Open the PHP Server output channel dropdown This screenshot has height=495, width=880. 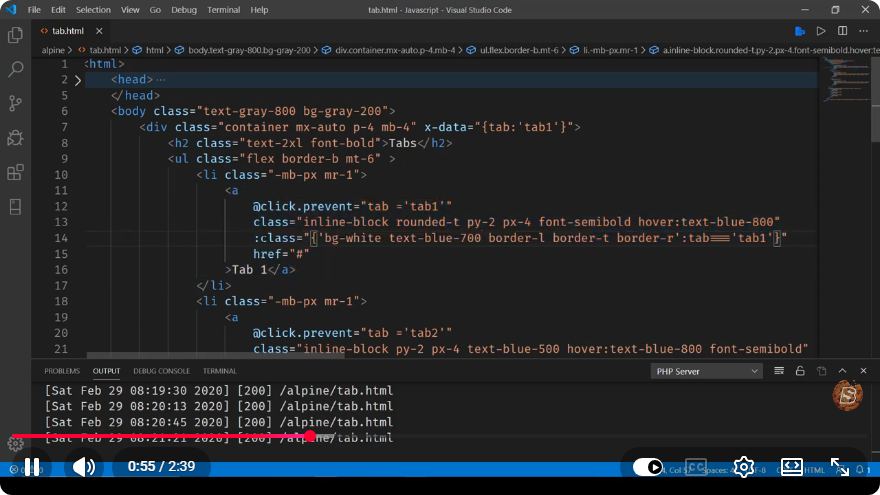[x=707, y=371]
